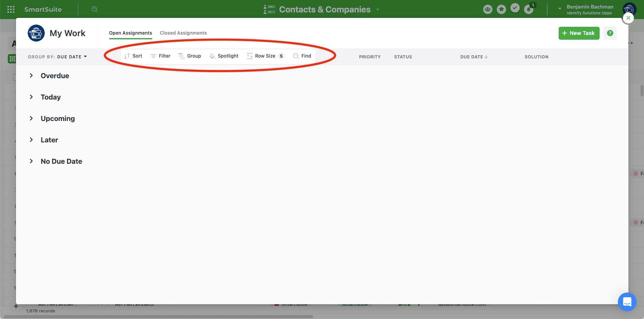Open the My Work checkmark icon

515,8
